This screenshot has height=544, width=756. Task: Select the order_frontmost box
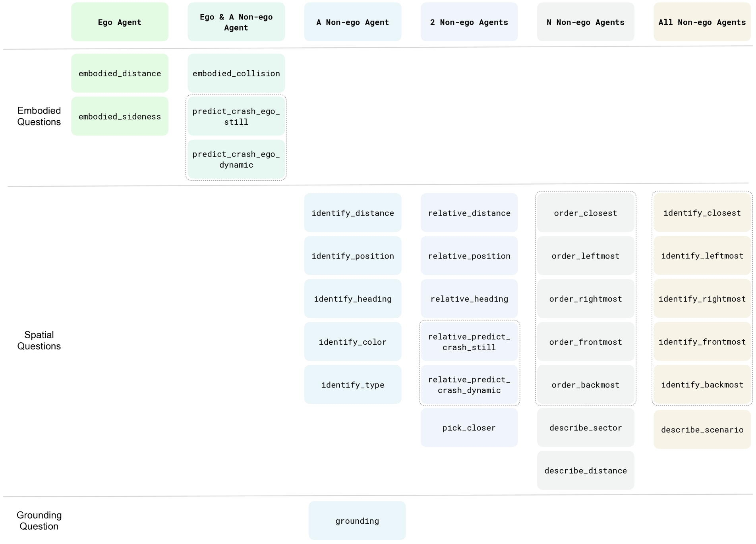(x=586, y=342)
